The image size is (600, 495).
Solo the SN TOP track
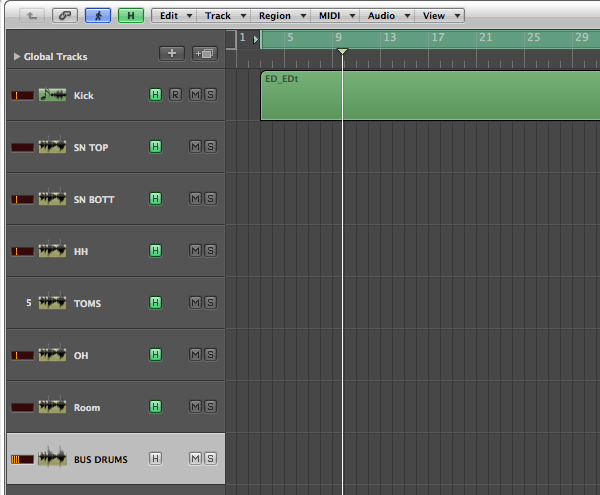click(210, 147)
